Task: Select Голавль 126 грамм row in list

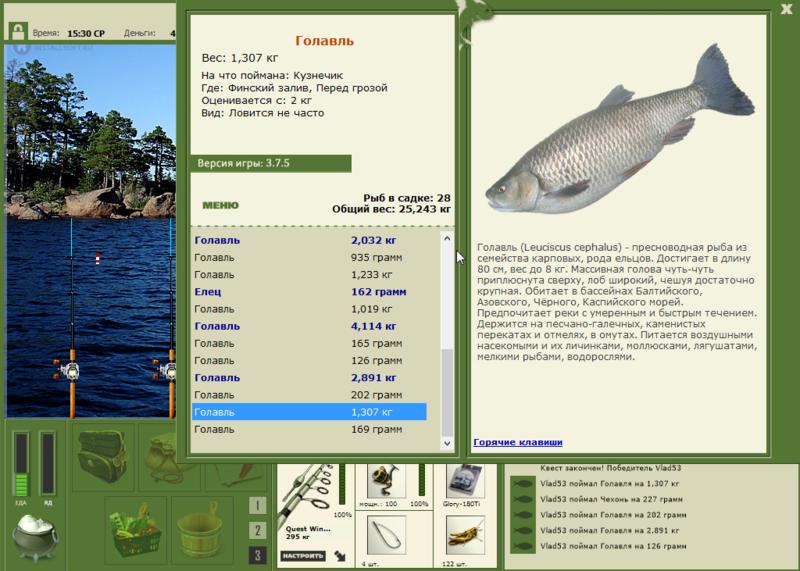Action: click(309, 361)
